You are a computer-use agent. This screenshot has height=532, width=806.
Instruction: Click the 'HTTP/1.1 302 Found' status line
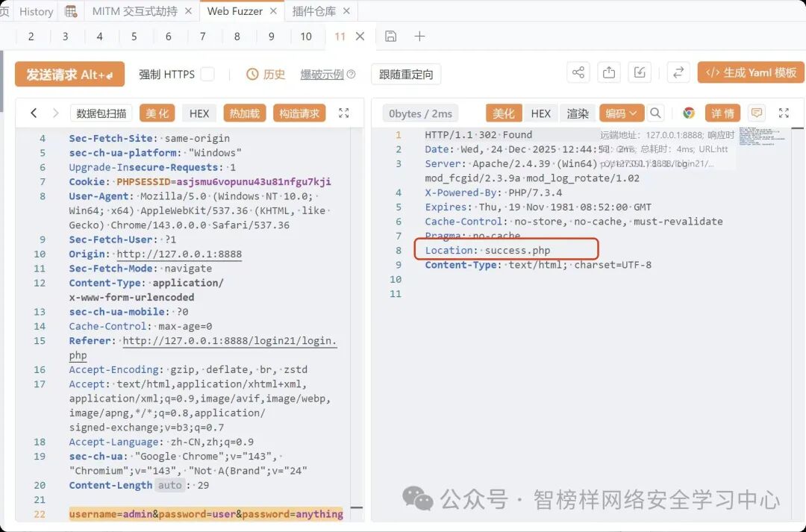coord(478,134)
